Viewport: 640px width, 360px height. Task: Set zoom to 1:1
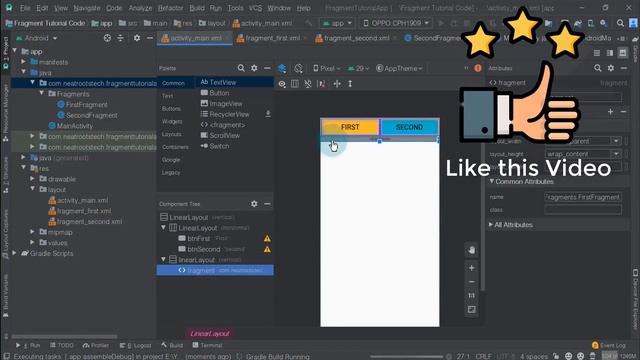tap(471, 296)
